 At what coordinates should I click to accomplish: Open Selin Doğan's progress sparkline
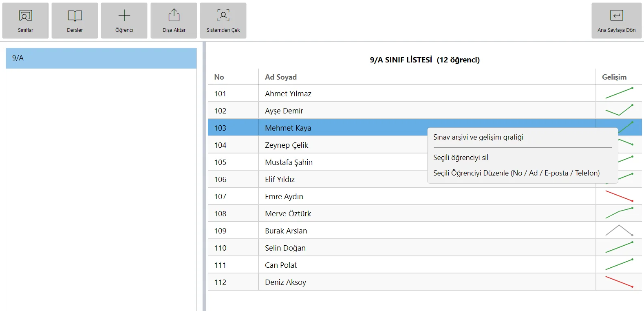(619, 247)
